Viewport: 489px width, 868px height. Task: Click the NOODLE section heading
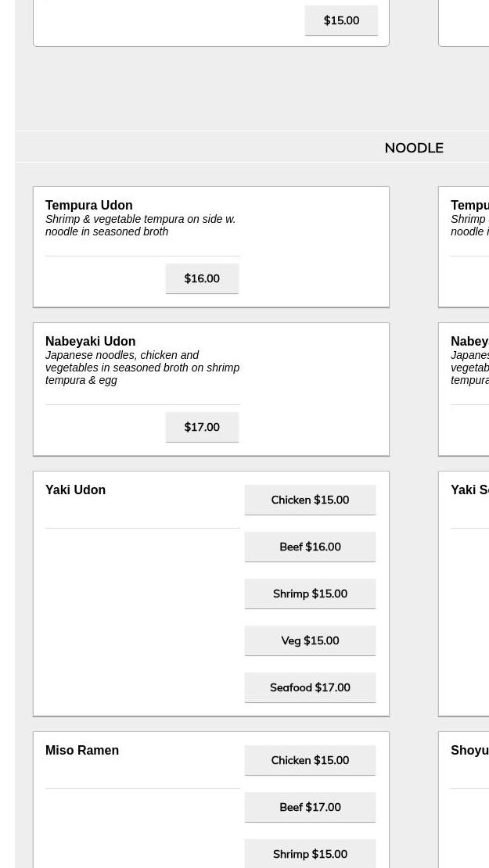pyautogui.click(x=414, y=148)
